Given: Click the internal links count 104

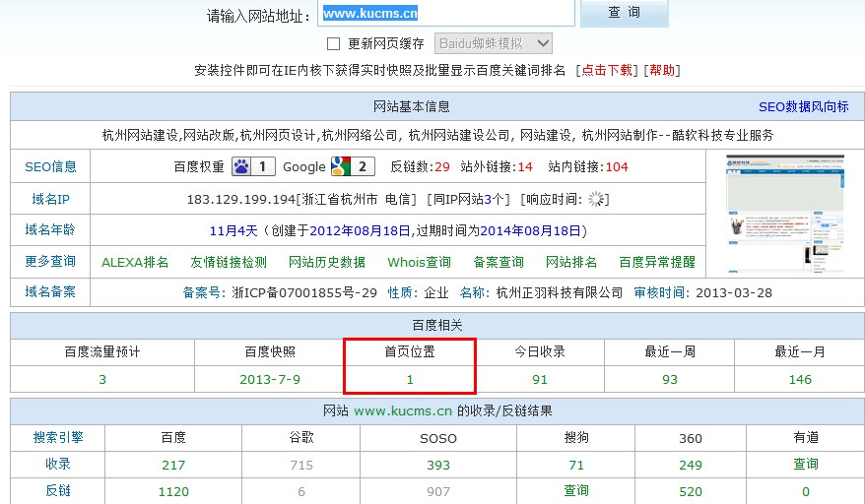Looking at the screenshot, I should 617,167.
